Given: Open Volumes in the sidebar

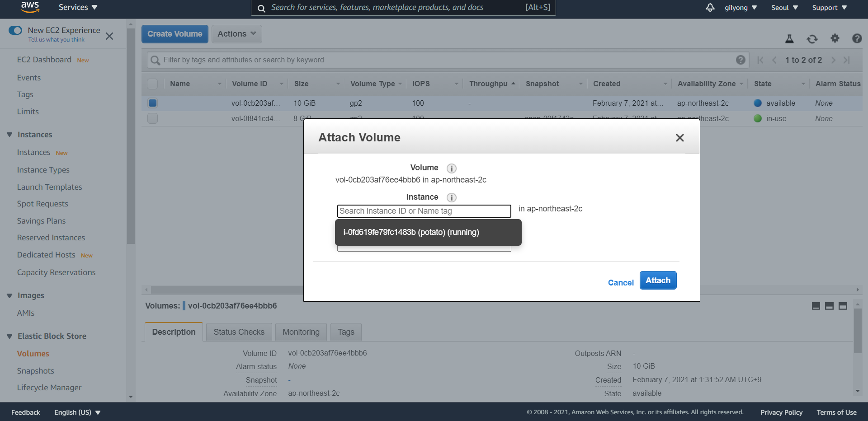Looking at the screenshot, I should (x=33, y=354).
